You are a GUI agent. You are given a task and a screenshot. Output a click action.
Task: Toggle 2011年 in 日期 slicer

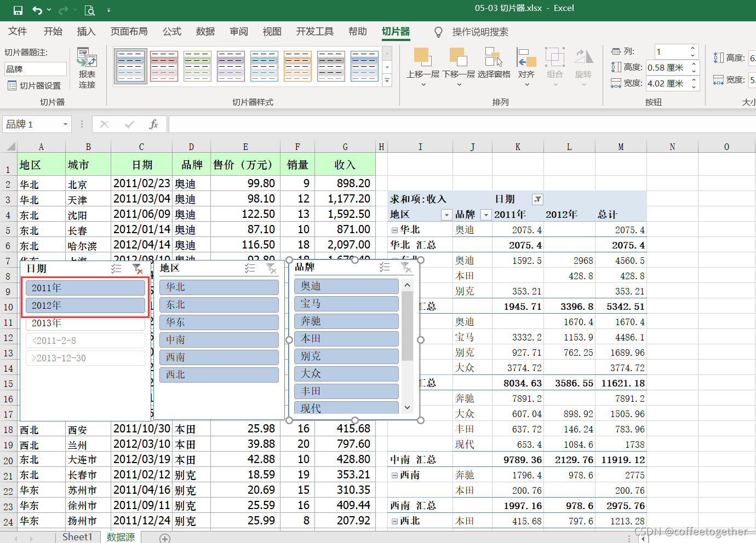[85, 288]
